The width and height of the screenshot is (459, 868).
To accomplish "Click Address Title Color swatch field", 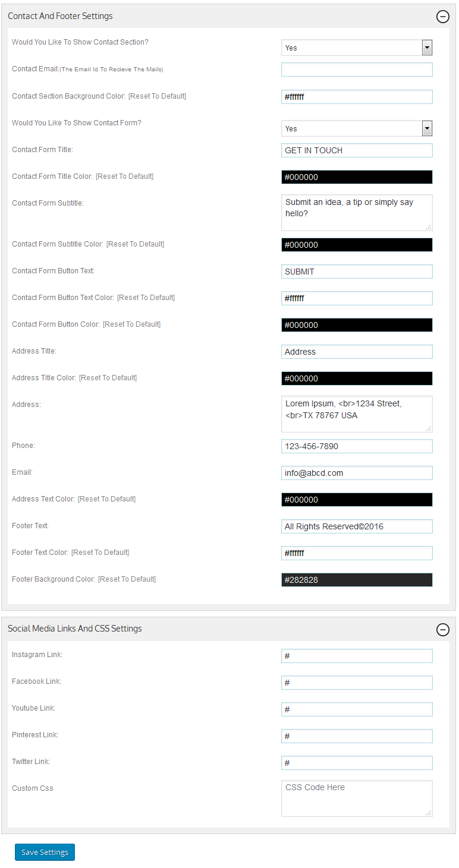I will (357, 378).
